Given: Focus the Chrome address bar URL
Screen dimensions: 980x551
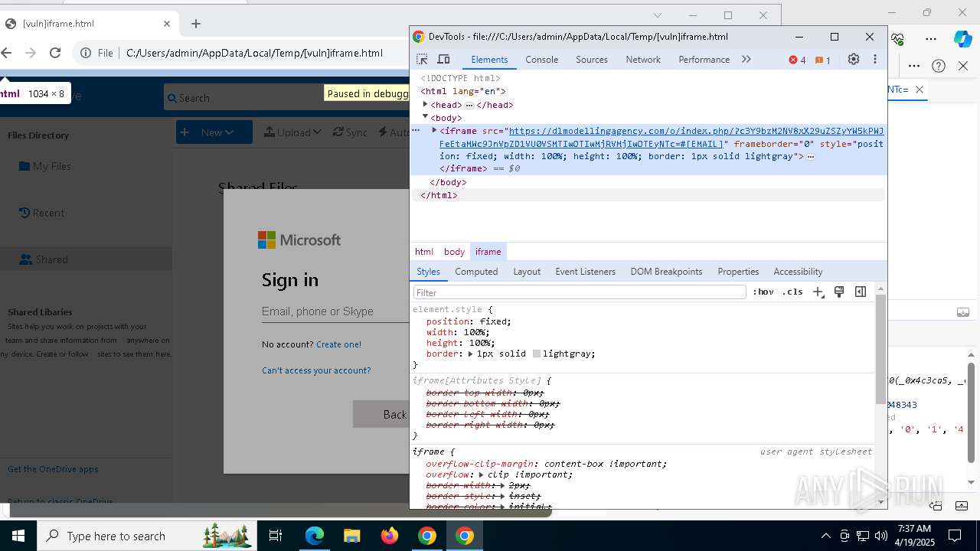Looking at the screenshot, I should [254, 53].
